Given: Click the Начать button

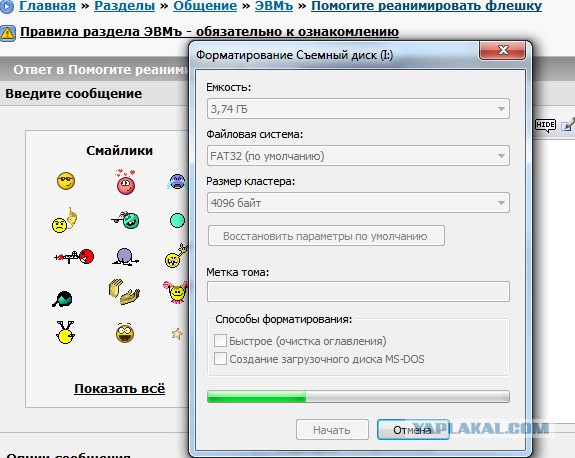Looking at the screenshot, I should coord(332,430).
